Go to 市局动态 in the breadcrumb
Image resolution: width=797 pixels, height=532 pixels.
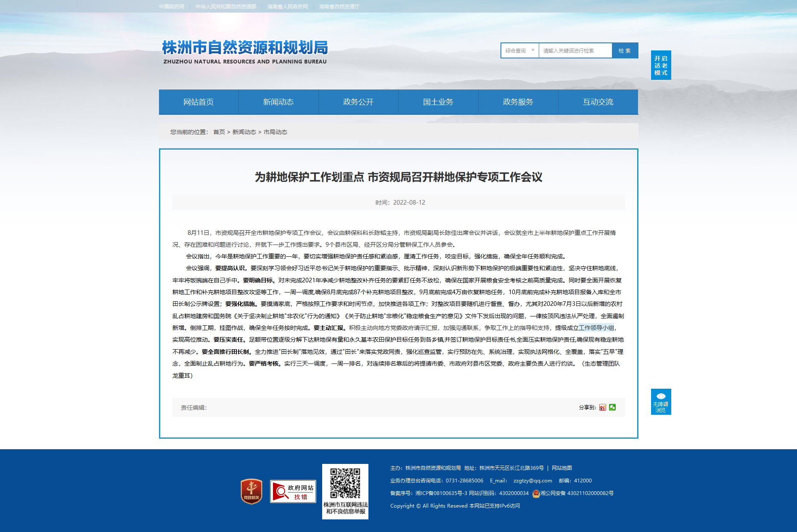[275, 132]
